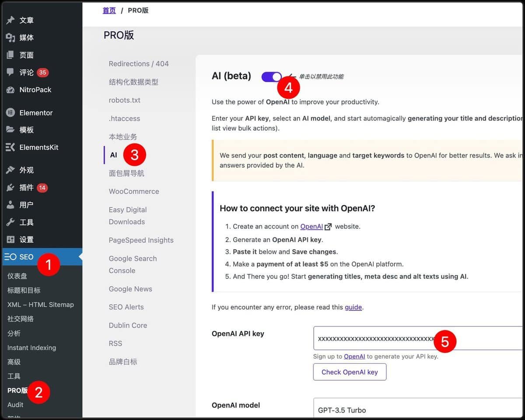The height and width of the screenshot is (420, 525).
Task: Click the NitroPack gauge icon
Action: 10,90
